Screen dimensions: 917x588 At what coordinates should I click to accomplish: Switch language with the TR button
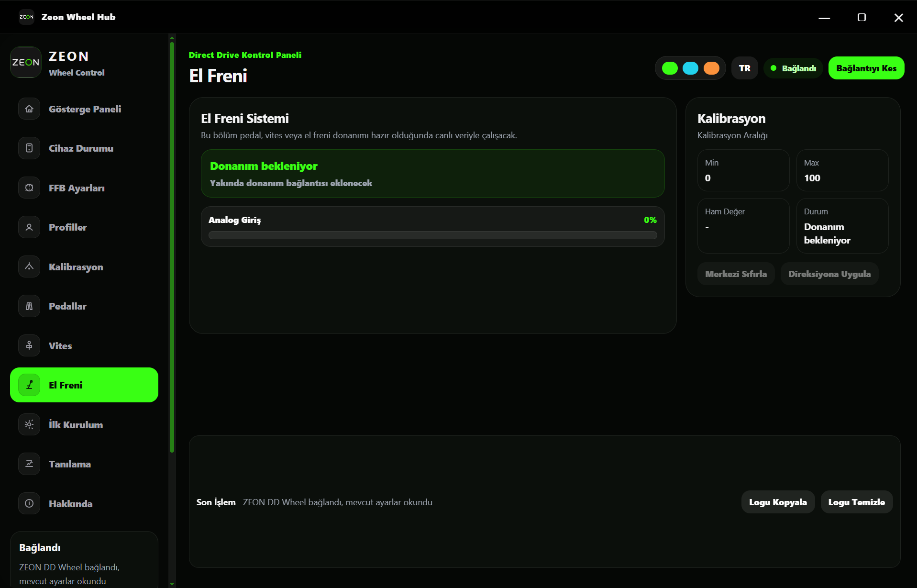click(x=745, y=68)
